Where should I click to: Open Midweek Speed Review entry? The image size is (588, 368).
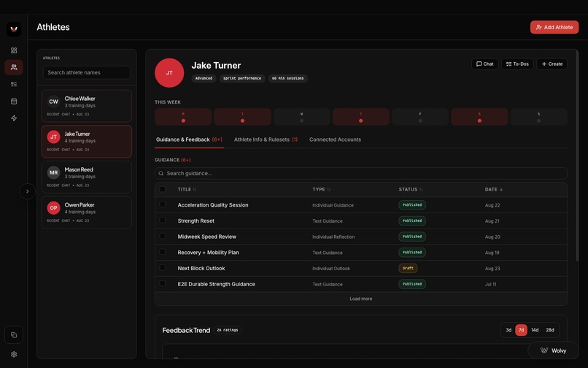(206, 237)
